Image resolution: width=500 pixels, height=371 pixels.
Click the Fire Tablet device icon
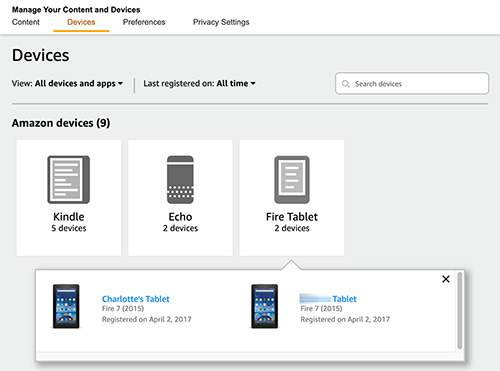tap(292, 180)
